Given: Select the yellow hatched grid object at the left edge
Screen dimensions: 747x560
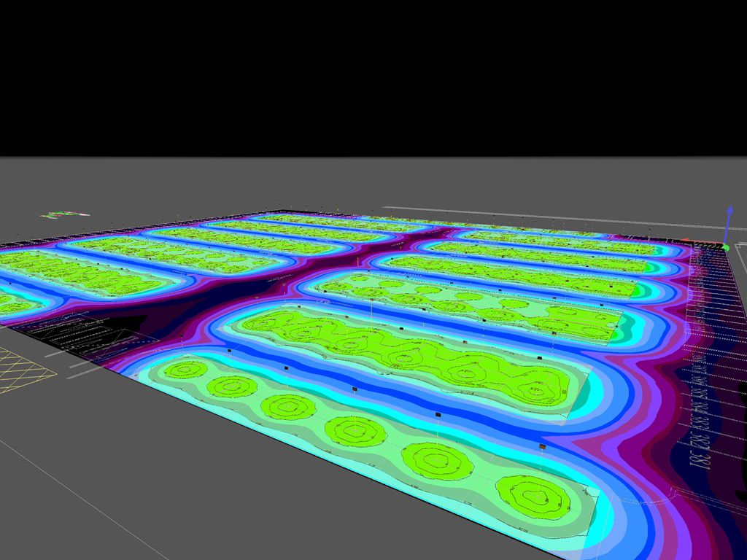Looking at the screenshot, I should click(x=22, y=367).
